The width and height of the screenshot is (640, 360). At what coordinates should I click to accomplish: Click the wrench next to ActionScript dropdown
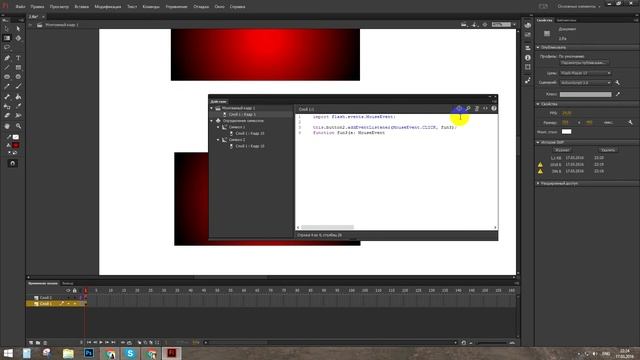pyautogui.click(x=618, y=83)
